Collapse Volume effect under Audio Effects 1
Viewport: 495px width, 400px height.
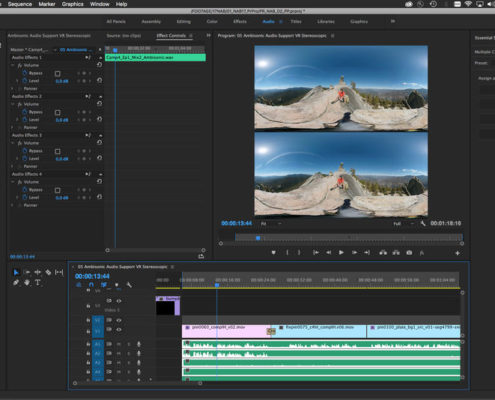click(13, 65)
